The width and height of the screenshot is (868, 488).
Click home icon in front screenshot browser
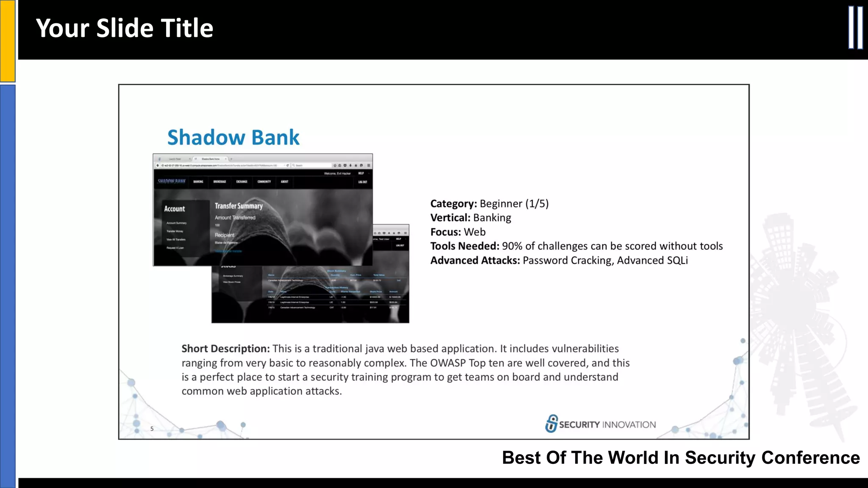click(x=356, y=165)
